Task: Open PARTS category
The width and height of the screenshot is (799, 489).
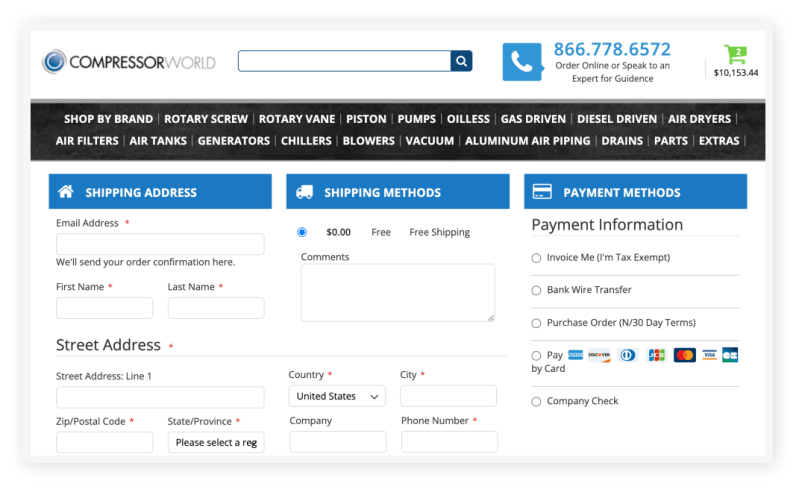Action: pyautogui.click(x=671, y=141)
